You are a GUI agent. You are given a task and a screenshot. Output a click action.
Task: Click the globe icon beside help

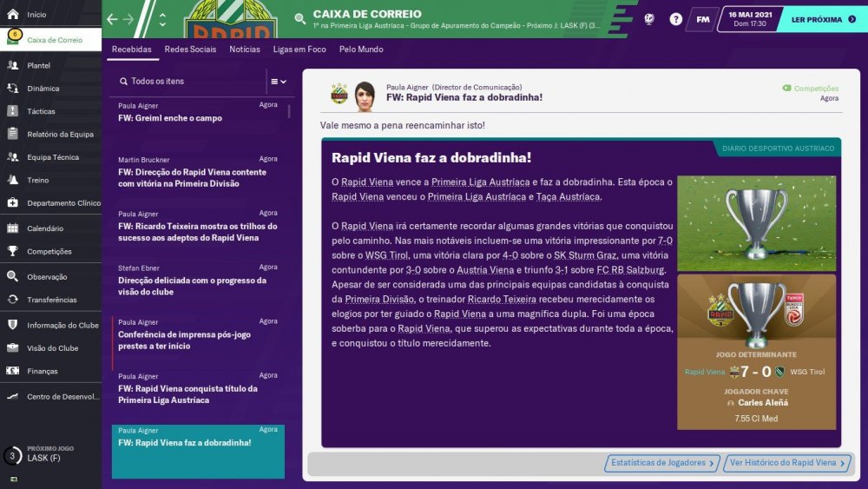pos(648,19)
